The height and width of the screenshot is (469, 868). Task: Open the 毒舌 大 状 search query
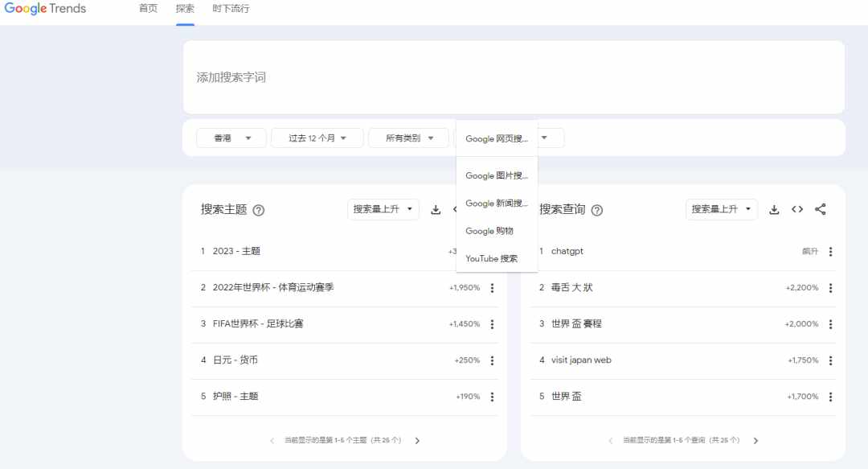[x=572, y=287]
